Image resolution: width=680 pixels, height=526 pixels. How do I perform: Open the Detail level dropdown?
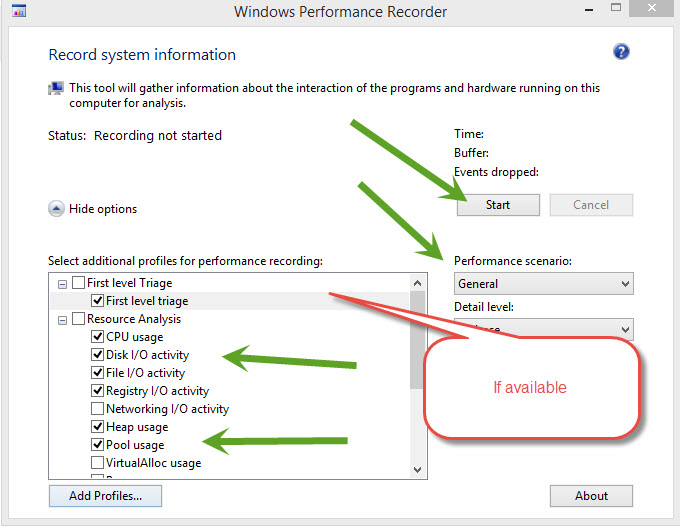coord(543,329)
